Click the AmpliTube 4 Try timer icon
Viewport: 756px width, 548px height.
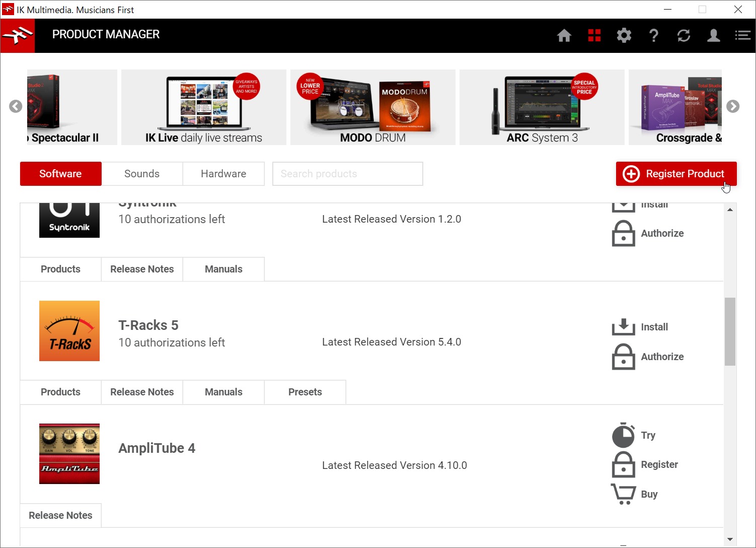coord(623,435)
